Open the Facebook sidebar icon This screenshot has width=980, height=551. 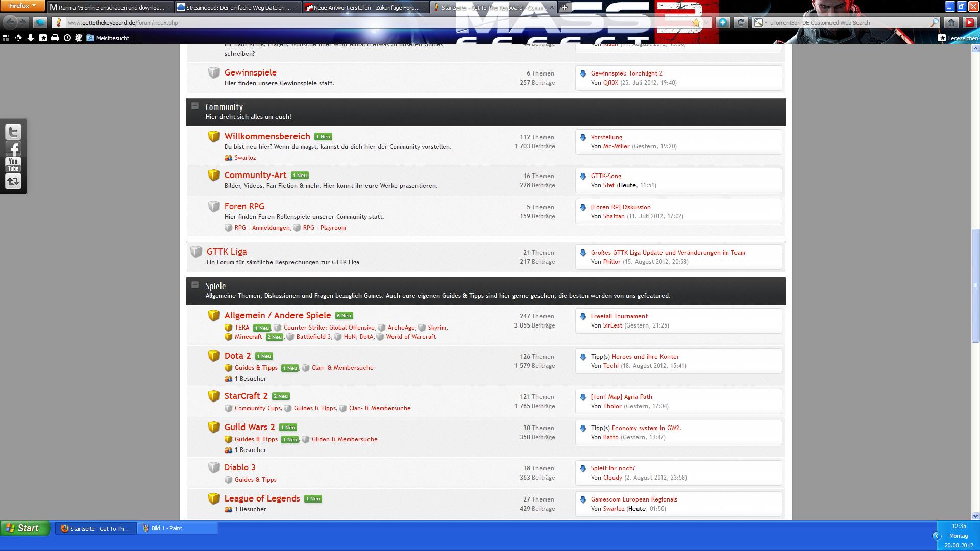pyautogui.click(x=13, y=148)
